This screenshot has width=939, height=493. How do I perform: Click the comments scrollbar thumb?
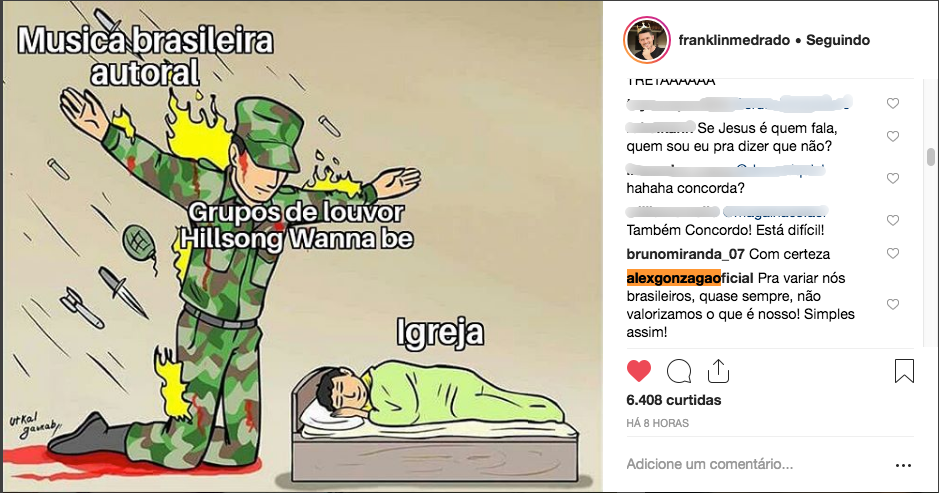(x=930, y=157)
